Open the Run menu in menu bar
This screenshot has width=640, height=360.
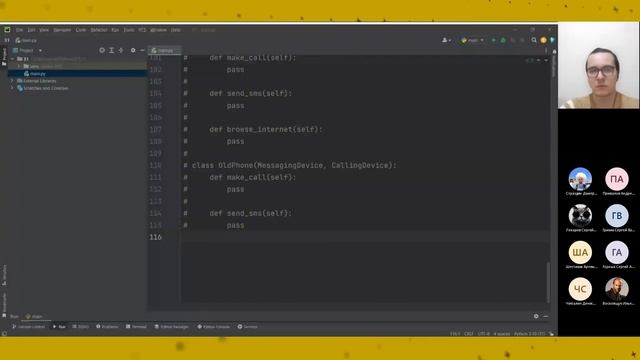point(115,30)
